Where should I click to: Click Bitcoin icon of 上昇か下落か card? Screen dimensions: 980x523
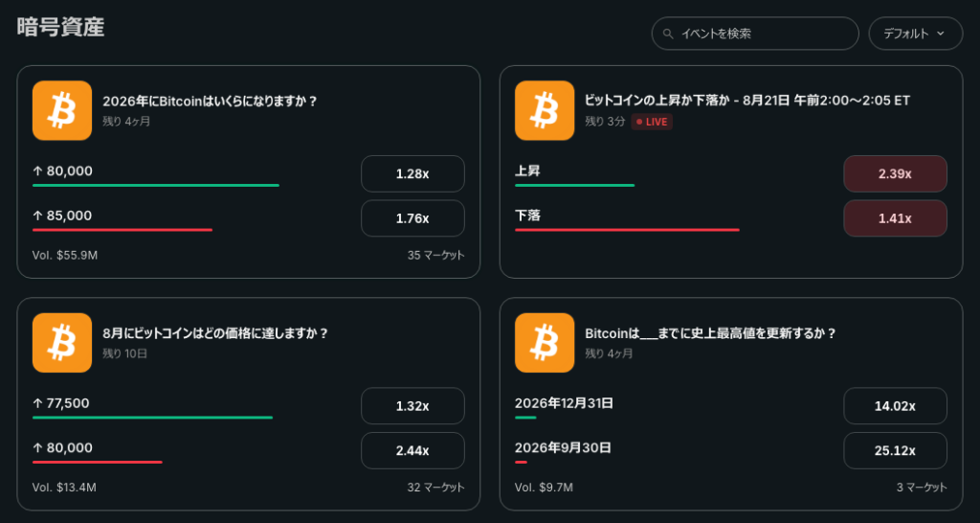click(545, 111)
